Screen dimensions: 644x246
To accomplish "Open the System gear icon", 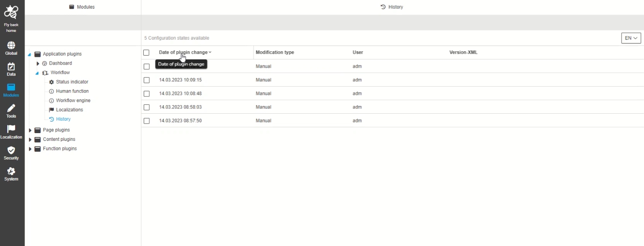I will point(11,171).
